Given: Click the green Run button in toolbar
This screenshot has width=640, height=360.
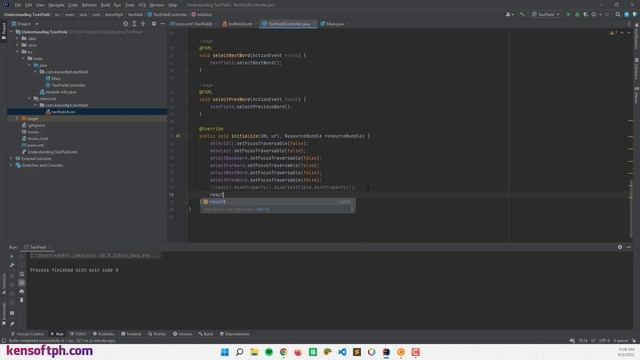Looking at the screenshot, I should pyautogui.click(x=568, y=14).
